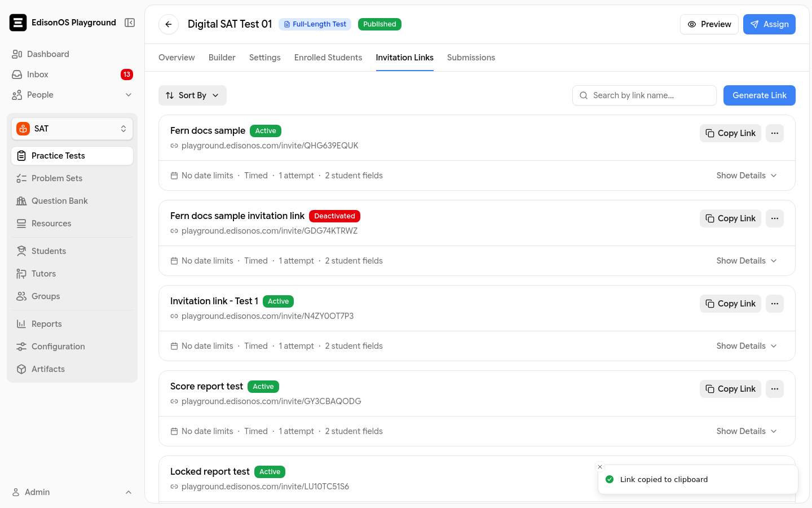
Task: Expand the Admin account menu
Action: (72, 492)
